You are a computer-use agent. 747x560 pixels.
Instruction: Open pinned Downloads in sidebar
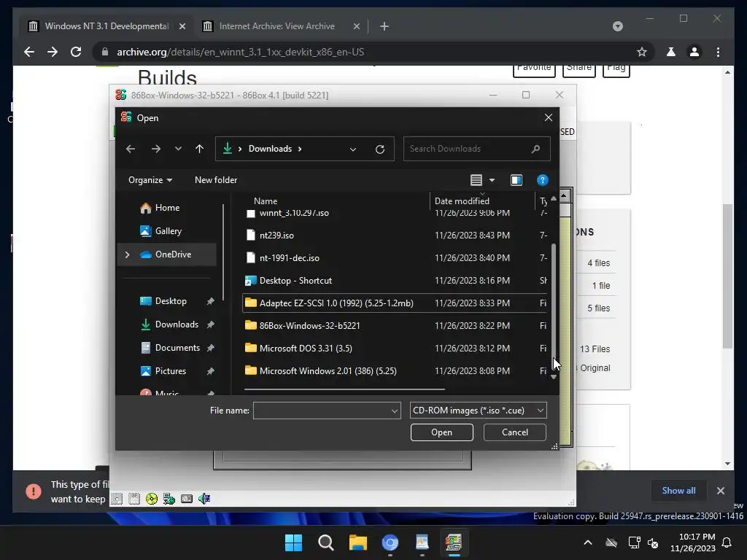[x=177, y=324]
